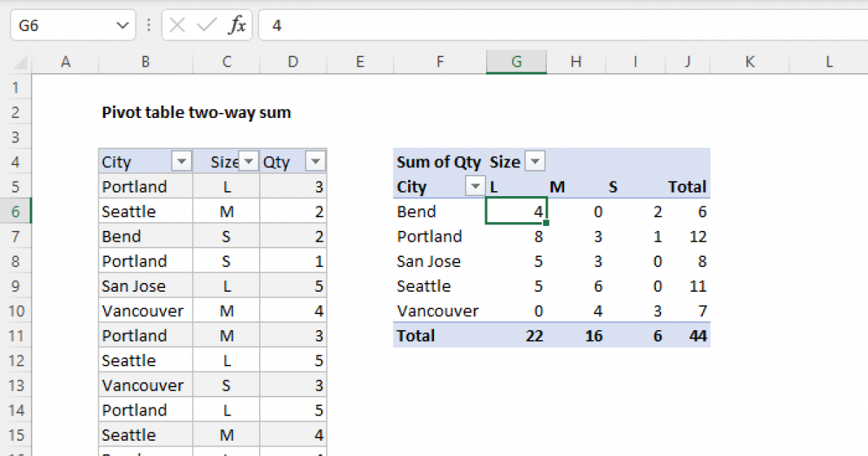Select the 'Vancouver' pivot row label

pyautogui.click(x=438, y=311)
